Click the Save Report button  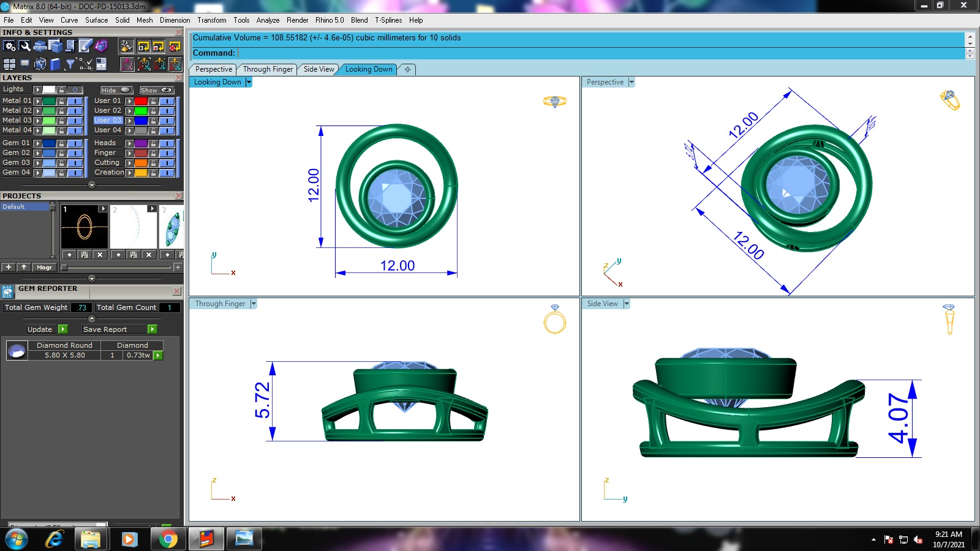(105, 329)
